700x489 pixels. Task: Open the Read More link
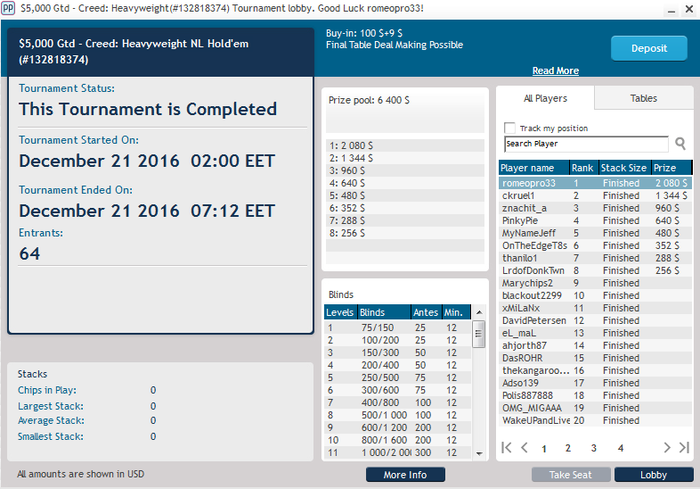click(555, 71)
